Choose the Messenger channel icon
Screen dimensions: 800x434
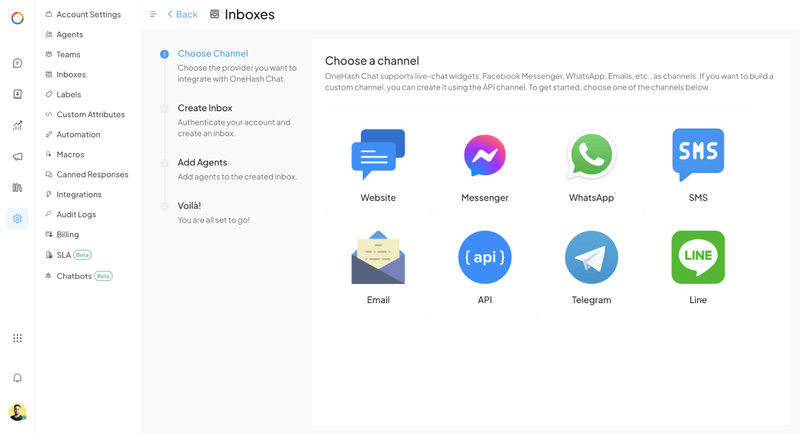click(x=485, y=155)
